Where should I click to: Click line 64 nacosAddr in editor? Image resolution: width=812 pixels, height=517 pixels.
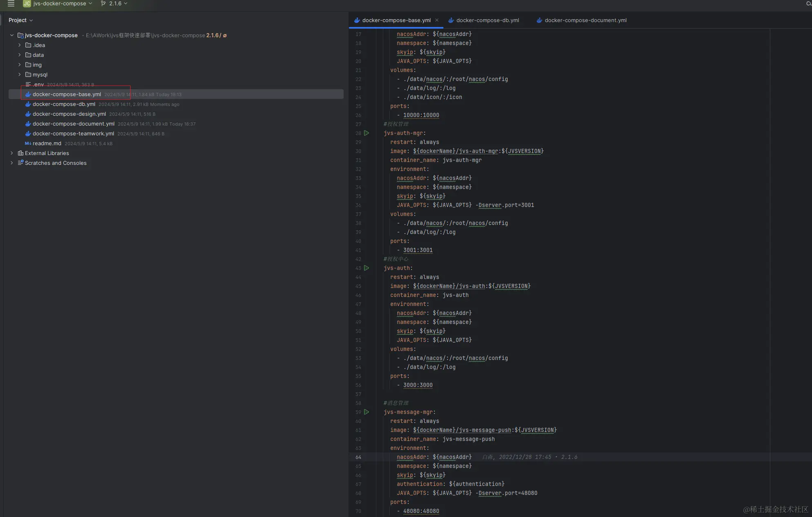point(411,457)
